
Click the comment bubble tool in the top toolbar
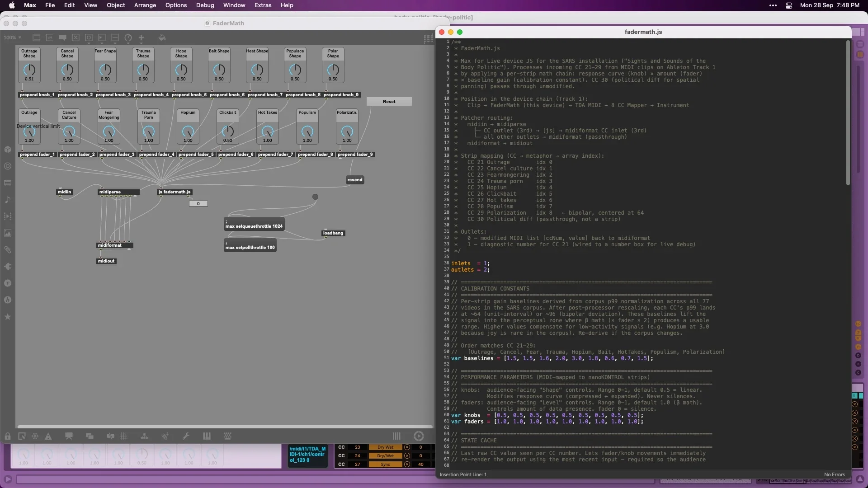(63, 38)
